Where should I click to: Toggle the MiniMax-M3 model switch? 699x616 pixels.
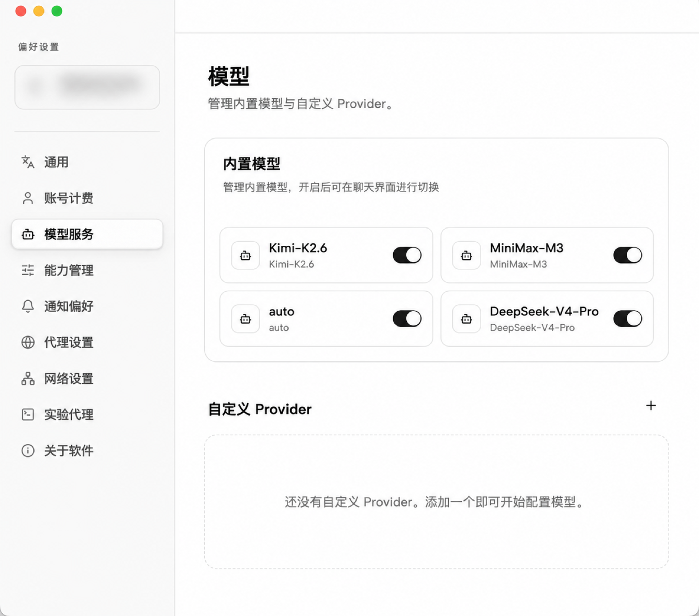pyautogui.click(x=627, y=255)
